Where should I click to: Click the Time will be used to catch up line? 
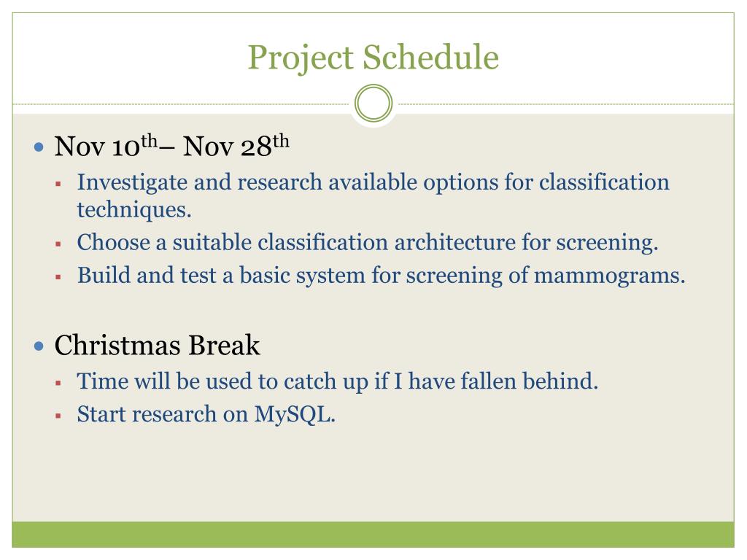[337, 381]
